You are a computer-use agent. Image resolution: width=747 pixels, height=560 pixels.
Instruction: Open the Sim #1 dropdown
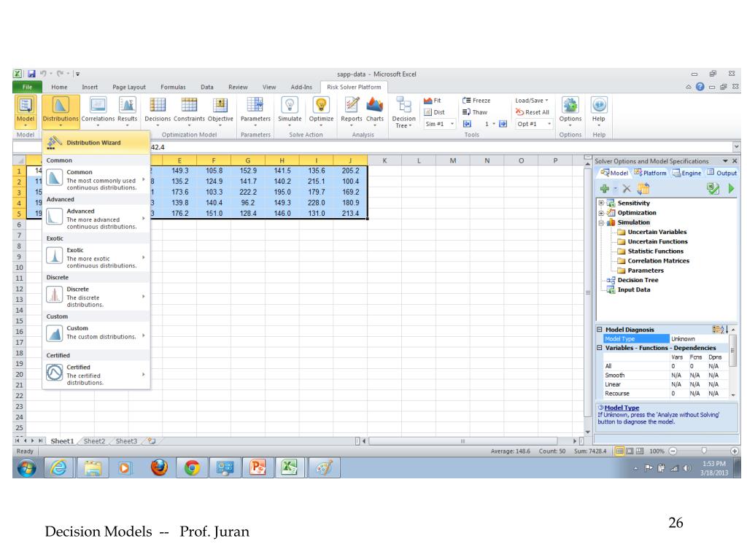452,124
